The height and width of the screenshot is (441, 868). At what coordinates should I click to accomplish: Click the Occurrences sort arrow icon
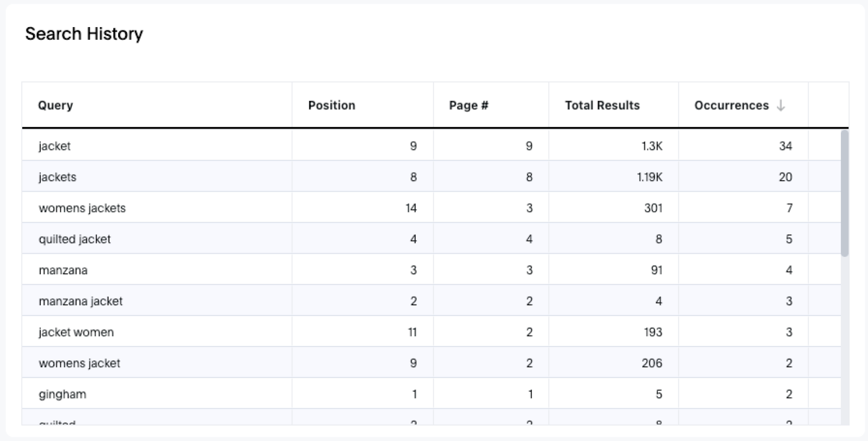781,105
